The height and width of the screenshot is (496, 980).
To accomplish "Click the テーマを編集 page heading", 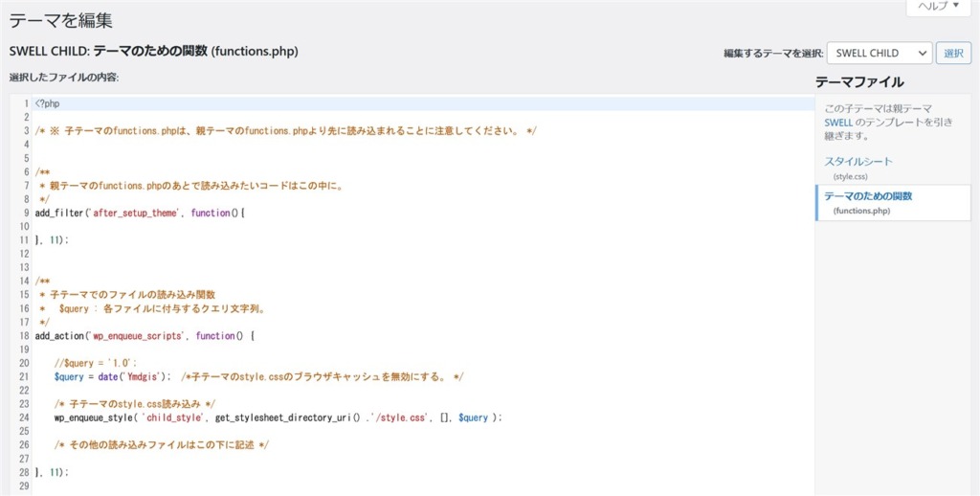I will pyautogui.click(x=60, y=20).
